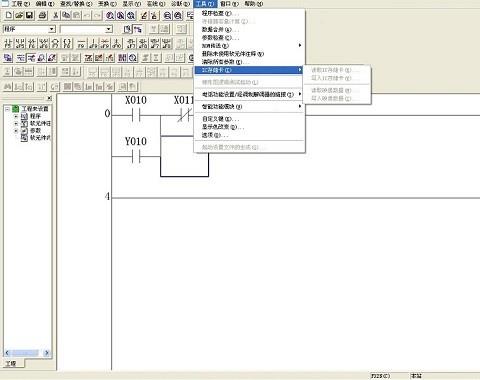Click the first magnifier search icon after Redo

pos(110,15)
